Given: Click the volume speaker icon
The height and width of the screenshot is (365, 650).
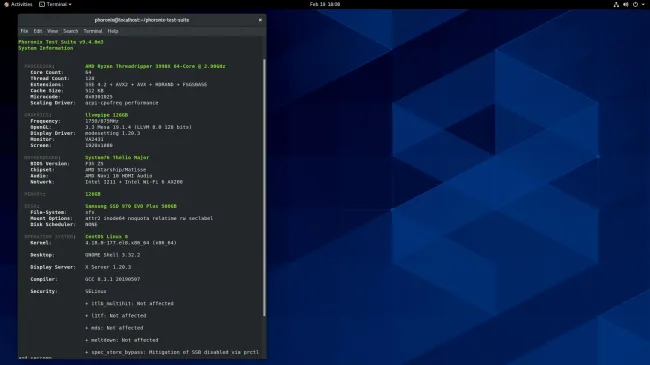Looking at the screenshot, I should coord(626,5).
